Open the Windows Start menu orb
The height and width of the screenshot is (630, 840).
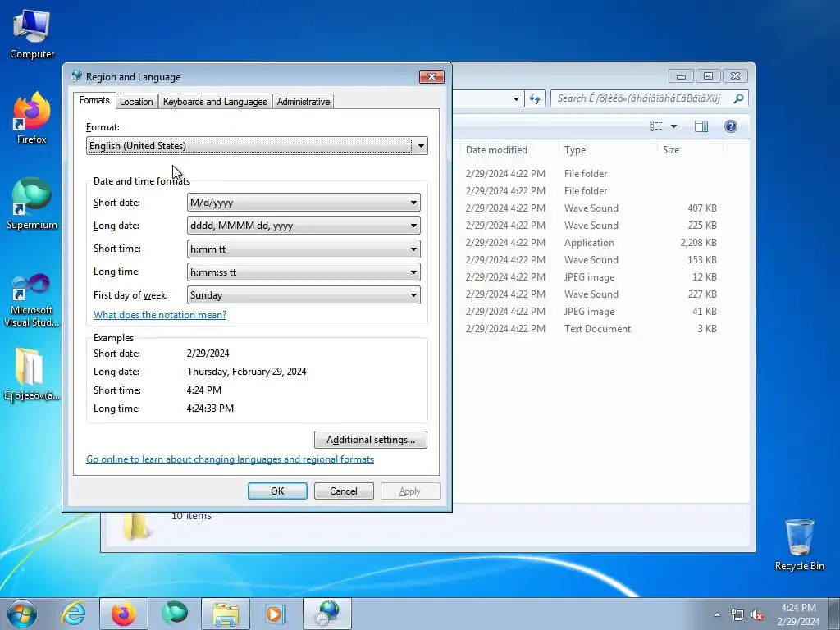pos(22,614)
